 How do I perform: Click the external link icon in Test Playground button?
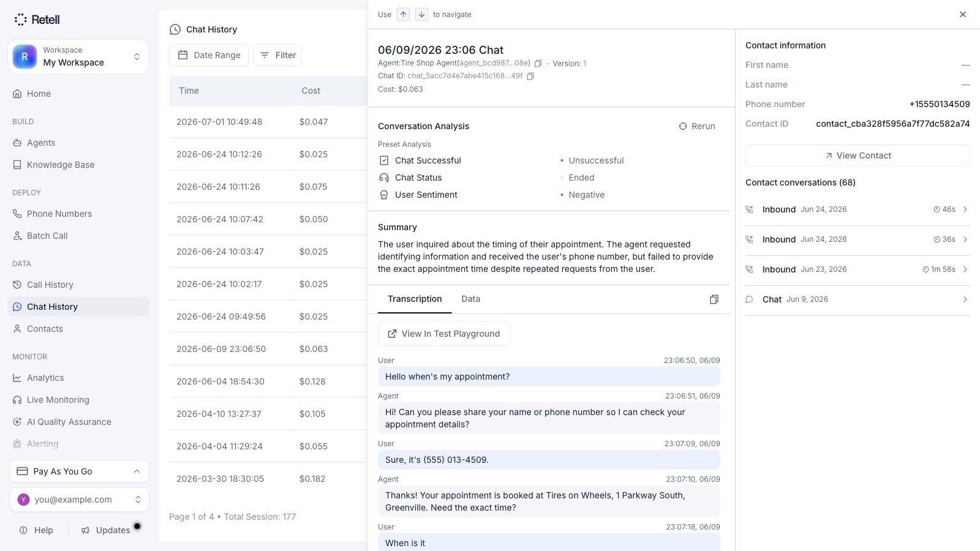click(392, 334)
